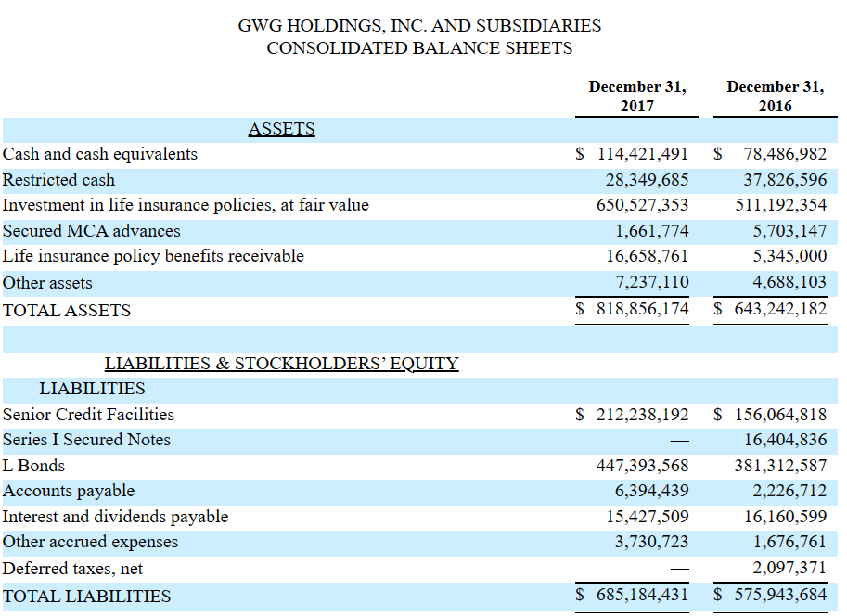
Task: Click the 'TOTAL LIABILITIES' row label
Action: pos(87,596)
